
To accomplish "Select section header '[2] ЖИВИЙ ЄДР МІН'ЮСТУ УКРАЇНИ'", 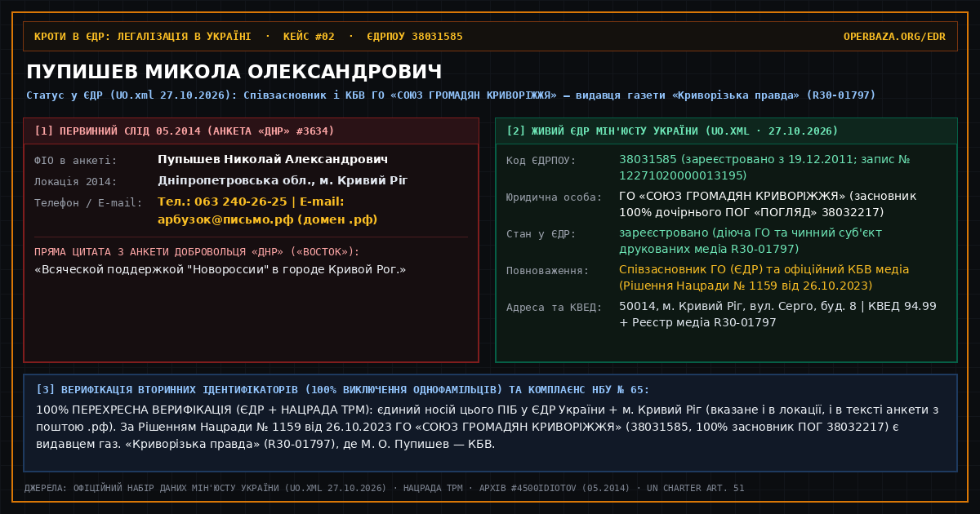I will tap(672, 131).
